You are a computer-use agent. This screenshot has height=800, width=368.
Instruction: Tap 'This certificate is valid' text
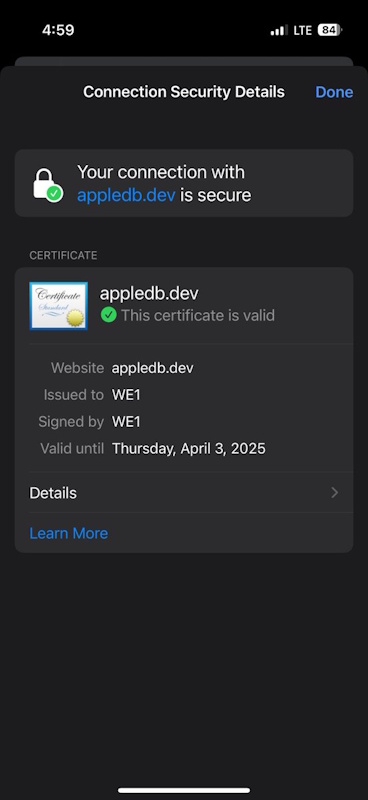click(x=198, y=315)
